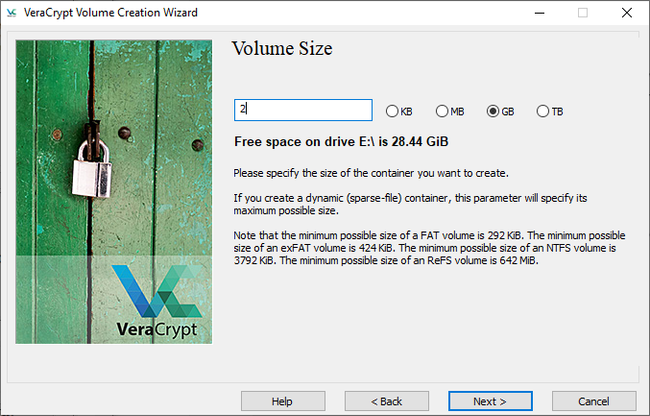650x416 pixels.
Task: Open the Help button
Action: tap(283, 401)
